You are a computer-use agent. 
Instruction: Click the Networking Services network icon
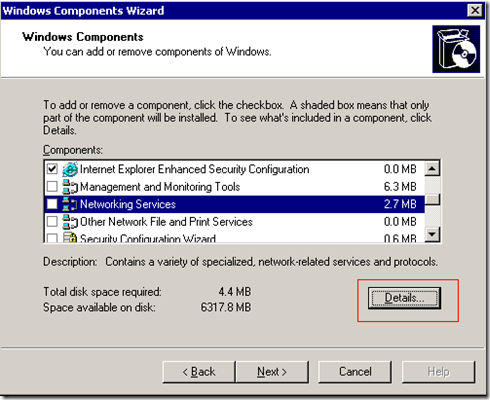tap(70, 204)
